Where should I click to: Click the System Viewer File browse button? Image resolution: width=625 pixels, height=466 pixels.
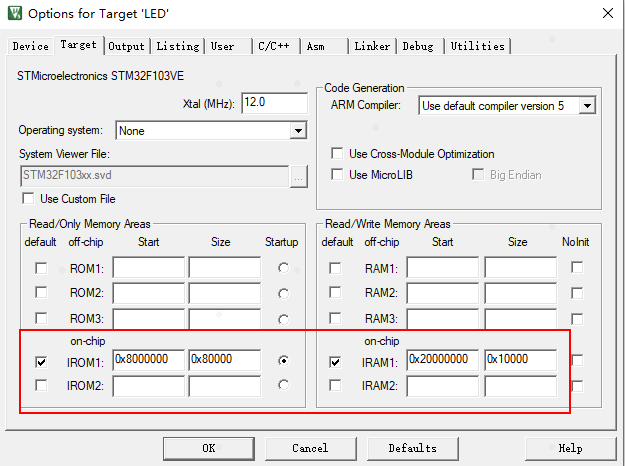click(299, 176)
